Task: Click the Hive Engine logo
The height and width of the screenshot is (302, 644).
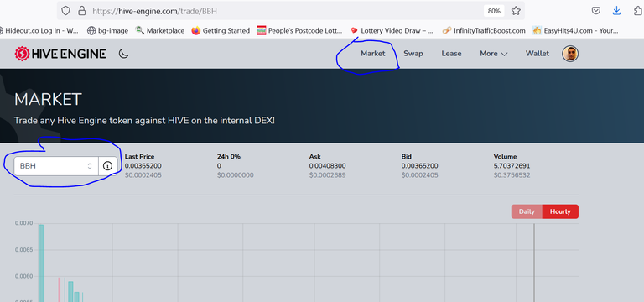Action: [60, 54]
